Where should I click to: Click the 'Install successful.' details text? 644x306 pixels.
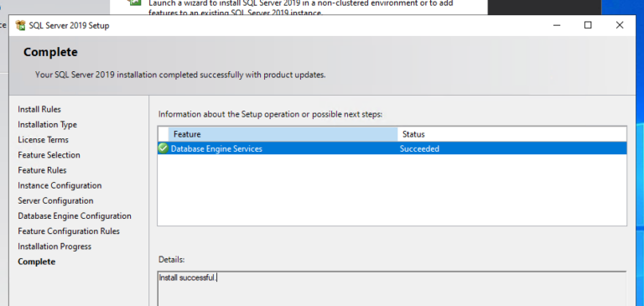187,277
